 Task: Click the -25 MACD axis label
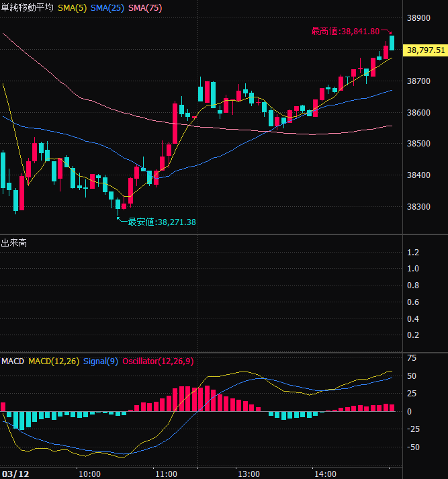point(413,429)
